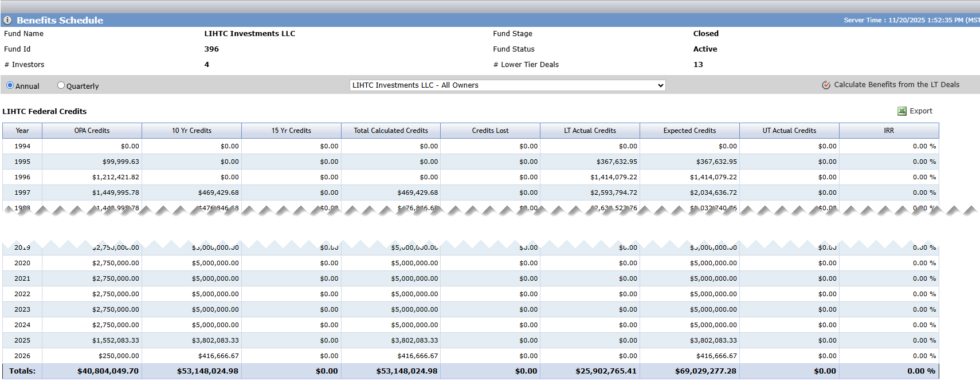Click the LT Actual Credits column header
Viewport: 980px width, 389px height.
tap(590, 131)
